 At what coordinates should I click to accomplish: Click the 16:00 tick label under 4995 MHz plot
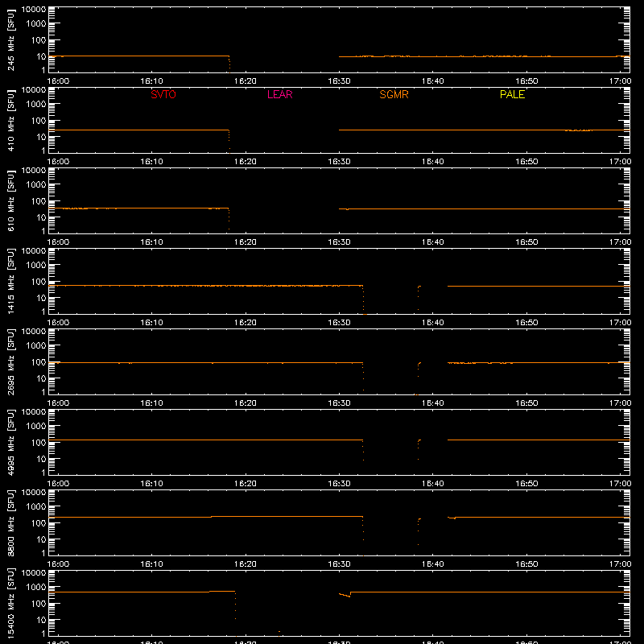(x=58, y=484)
